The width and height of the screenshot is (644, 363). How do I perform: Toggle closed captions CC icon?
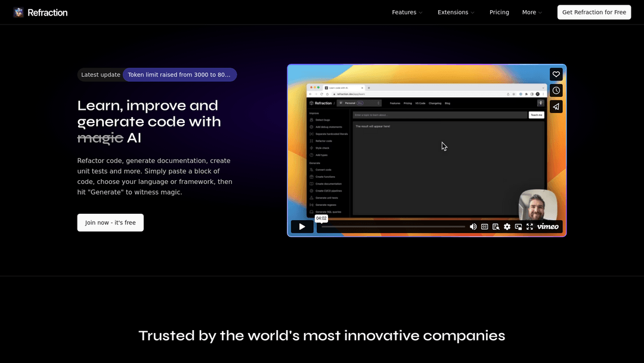[485, 226]
